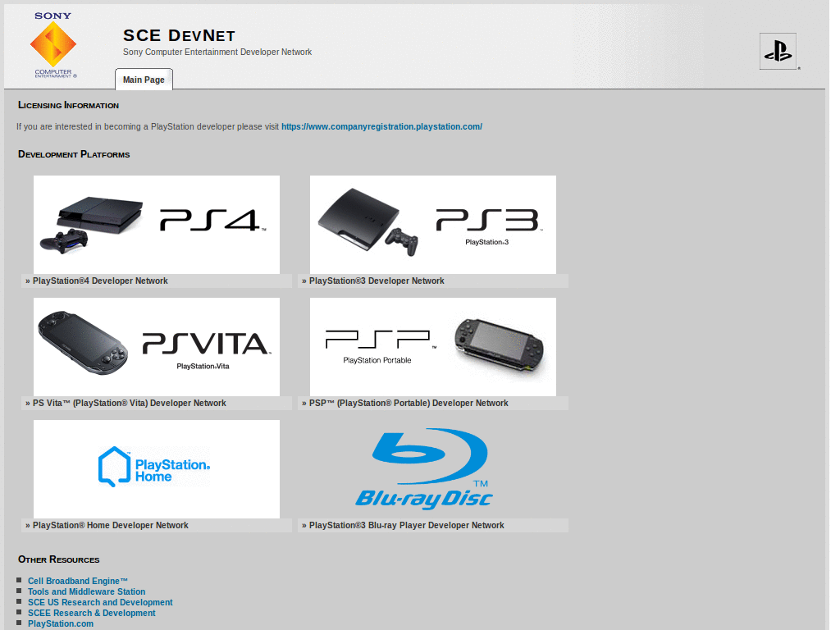Screen dimensions: 840x630
Task: Open the PlayStation Home logo image
Action: (x=156, y=468)
